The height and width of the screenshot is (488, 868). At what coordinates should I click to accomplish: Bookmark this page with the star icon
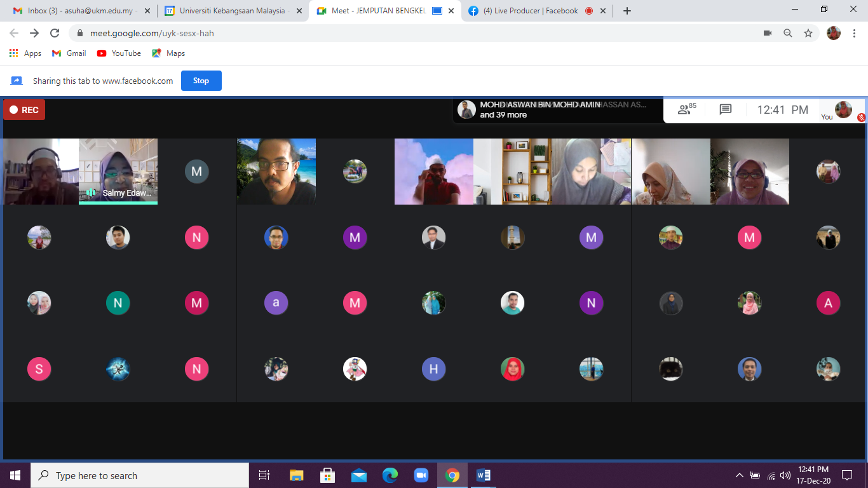click(808, 33)
